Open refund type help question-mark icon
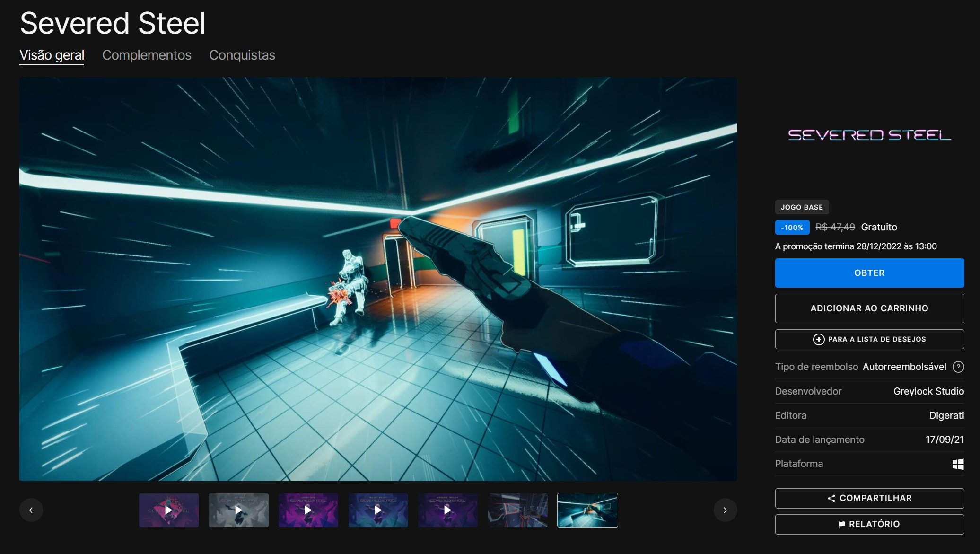The height and width of the screenshot is (554, 980). (x=958, y=367)
